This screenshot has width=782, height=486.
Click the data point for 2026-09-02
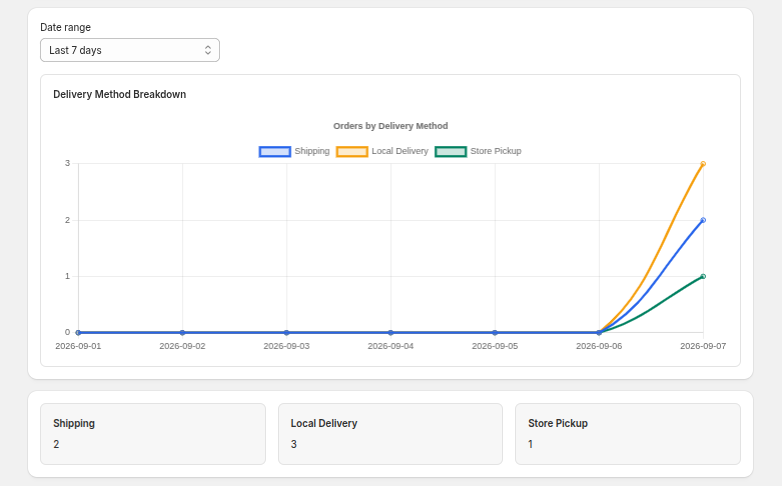pos(183,332)
